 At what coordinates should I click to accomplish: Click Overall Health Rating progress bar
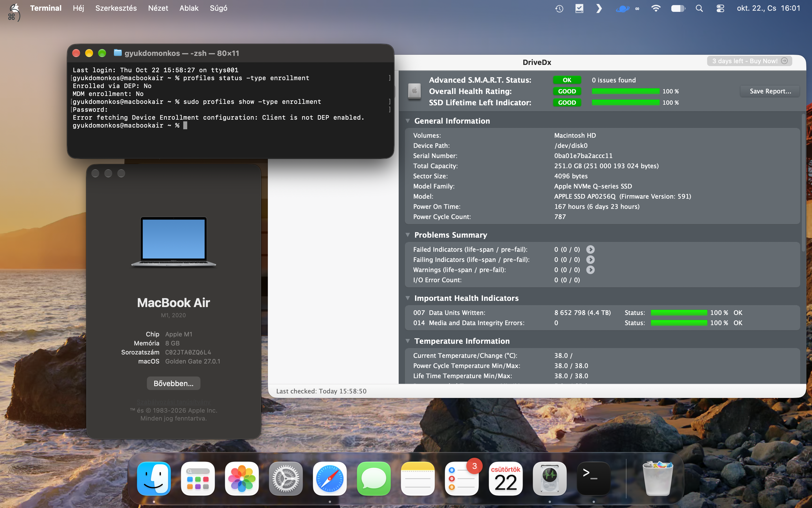625,91
